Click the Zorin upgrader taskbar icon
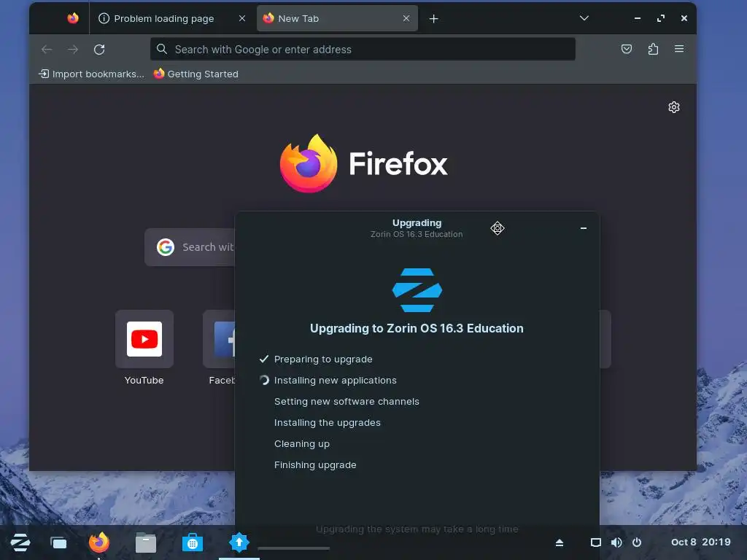Image resolution: width=747 pixels, height=560 pixels. (x=239, y=542)
